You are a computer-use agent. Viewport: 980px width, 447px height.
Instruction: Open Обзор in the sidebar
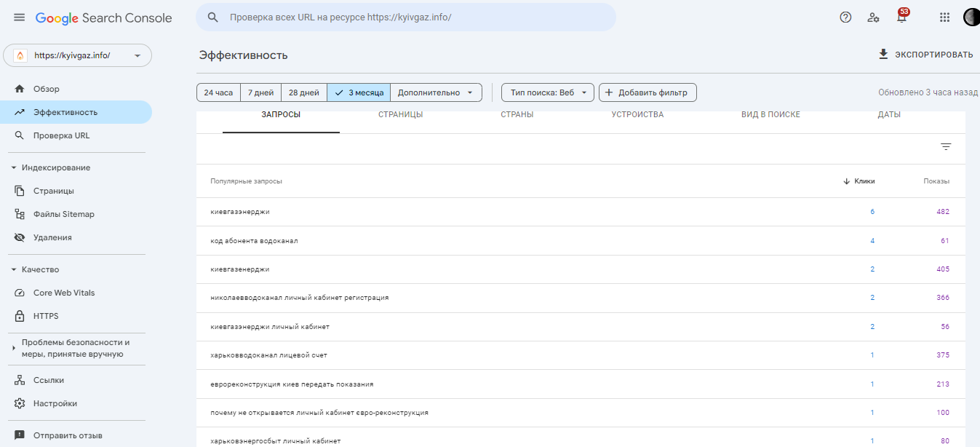(76, 89)
